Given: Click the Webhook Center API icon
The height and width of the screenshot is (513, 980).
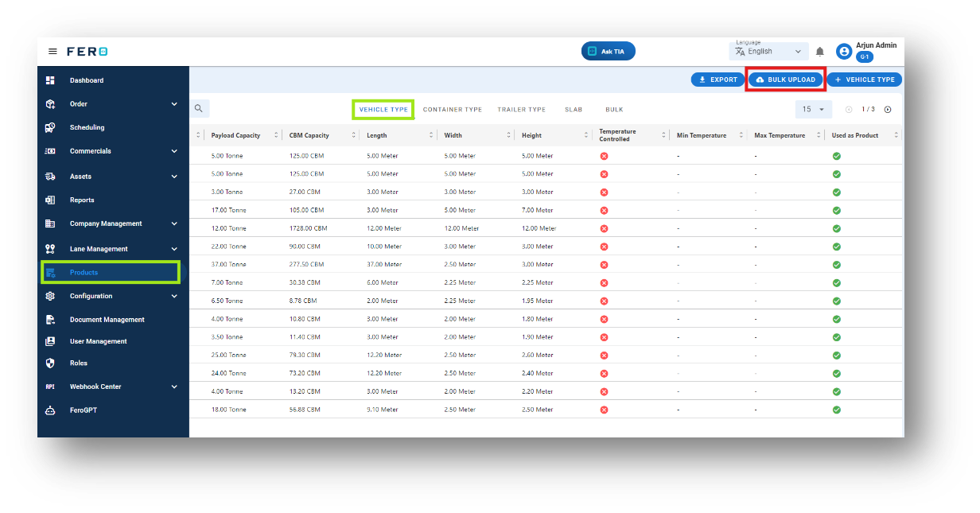Looking at the screenshot, I should (x=50, y=387).
